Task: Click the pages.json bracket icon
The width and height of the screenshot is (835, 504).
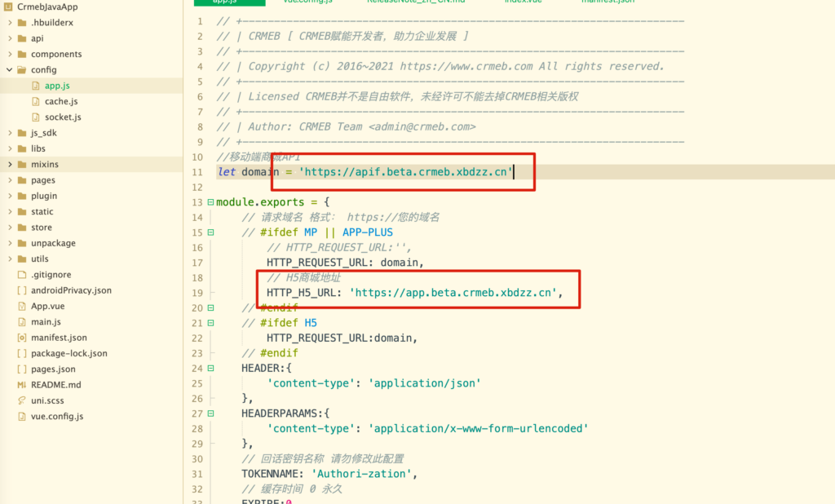Action: 22,369
